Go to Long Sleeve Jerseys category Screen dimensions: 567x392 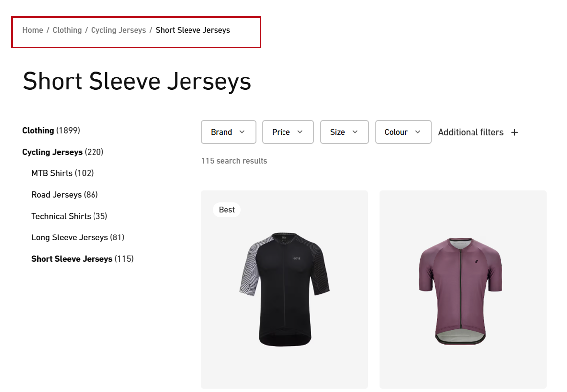coord(70,237)
